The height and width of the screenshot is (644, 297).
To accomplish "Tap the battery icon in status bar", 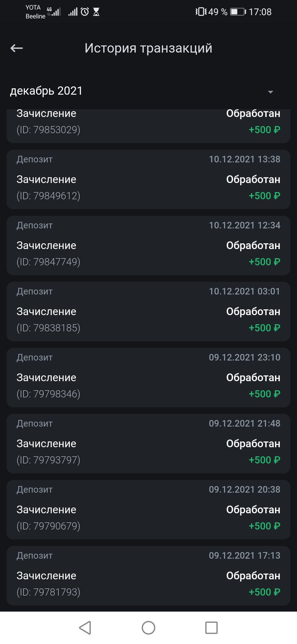I will [x=238, y=12].
